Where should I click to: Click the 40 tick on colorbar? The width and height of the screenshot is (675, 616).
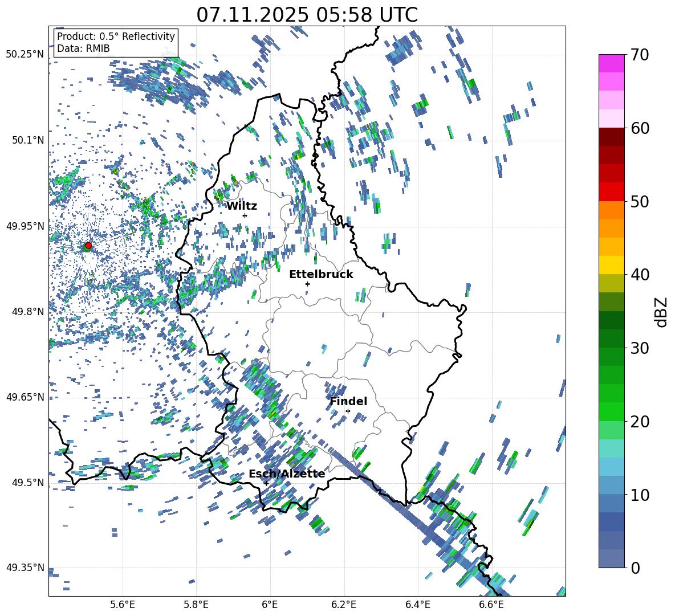click(x=640, y=275)
